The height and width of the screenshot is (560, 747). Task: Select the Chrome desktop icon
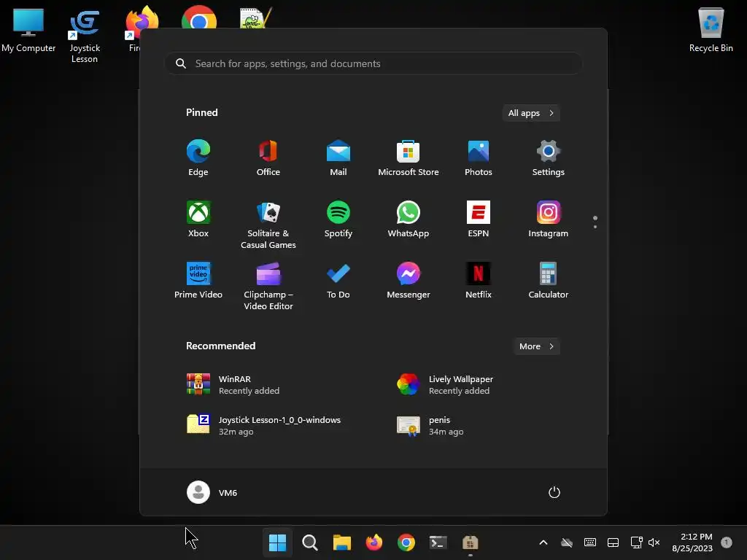click(198, 17)
